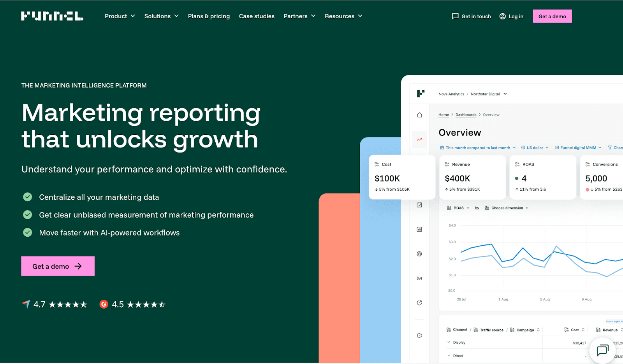Image resolution: width=623 pixels, height=364 pixels.
Task: Click the calendar-check icon in the sidebar
Action: pyautogui.click(x=419, y=204)
